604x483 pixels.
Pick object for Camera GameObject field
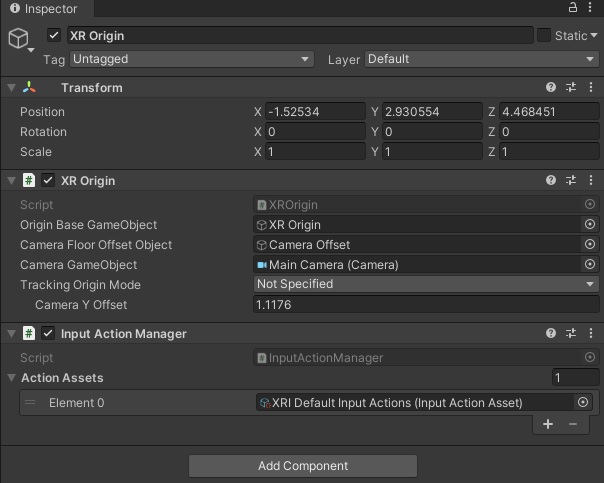tap(590, 264)
